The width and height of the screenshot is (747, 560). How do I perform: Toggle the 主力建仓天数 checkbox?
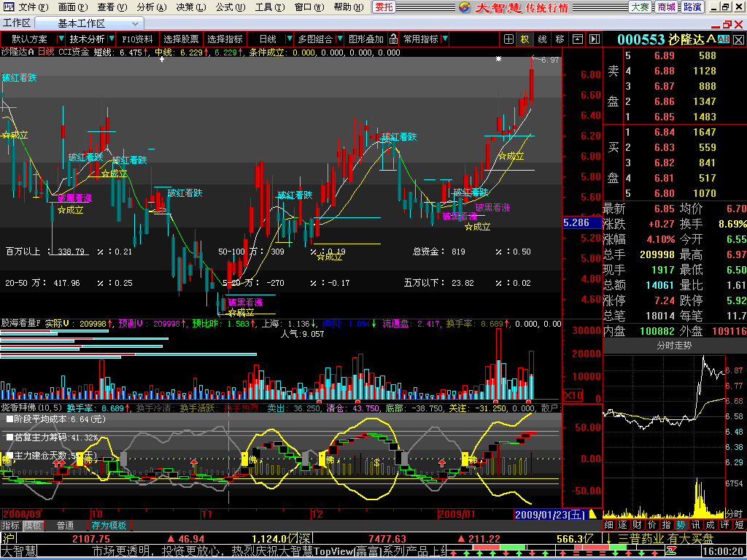click(x=9, y=456)
